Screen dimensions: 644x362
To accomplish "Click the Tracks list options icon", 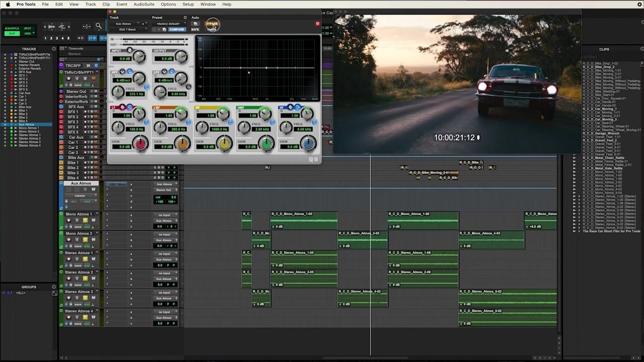I will (x=55, y=49).
